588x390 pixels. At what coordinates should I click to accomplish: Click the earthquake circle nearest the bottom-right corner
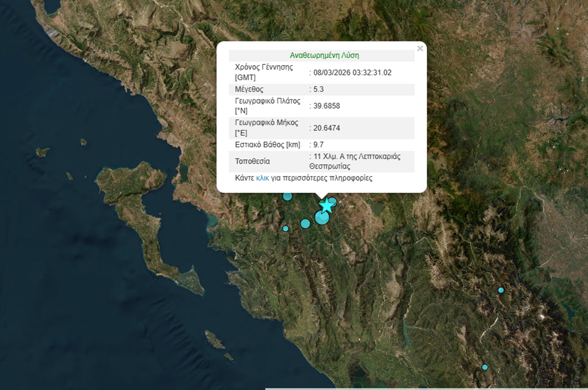(x=484, y=367)
